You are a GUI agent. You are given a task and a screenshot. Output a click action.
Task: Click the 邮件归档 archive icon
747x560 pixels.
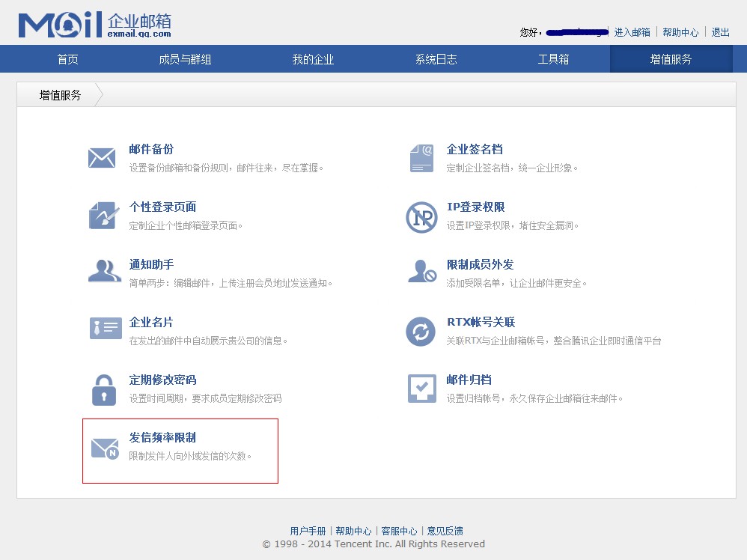[x=421, y=389]
